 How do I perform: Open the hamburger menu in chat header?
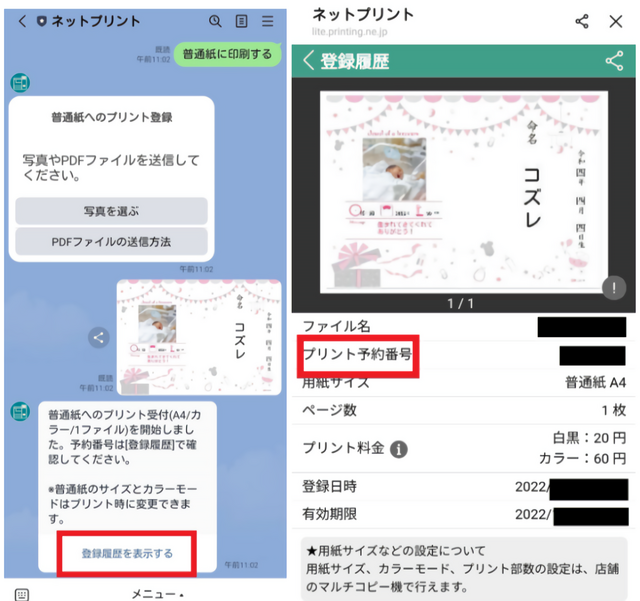click(x=267, y=21)
